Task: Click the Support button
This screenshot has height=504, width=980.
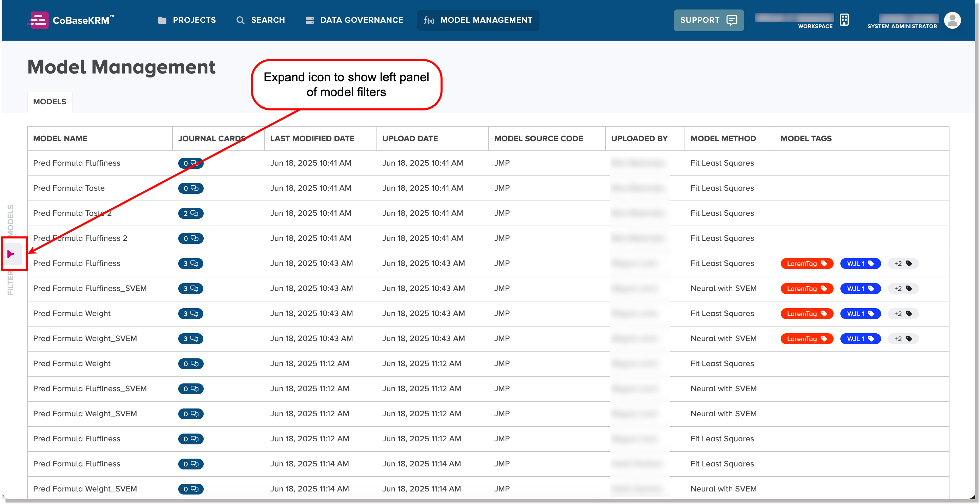Action: click(x=708, y=20)
